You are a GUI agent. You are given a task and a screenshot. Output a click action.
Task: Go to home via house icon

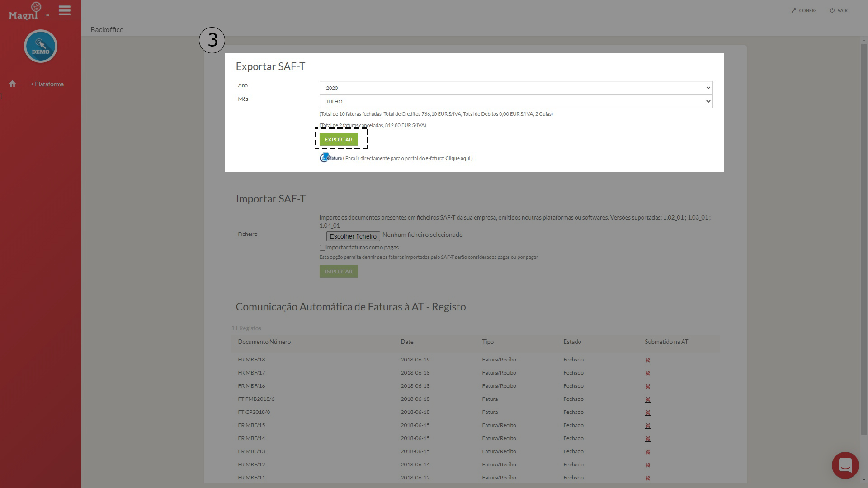click(13, 84)
